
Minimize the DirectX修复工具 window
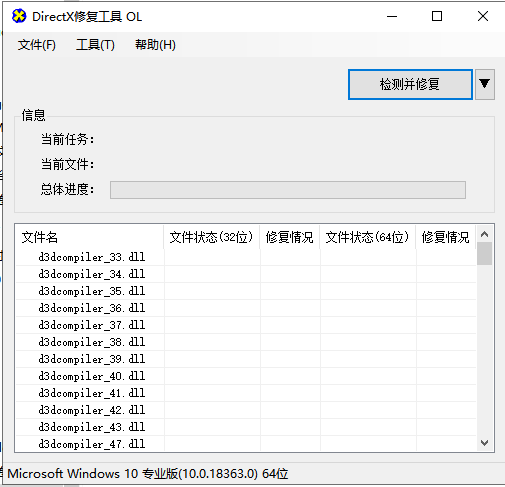coord(392,16)
